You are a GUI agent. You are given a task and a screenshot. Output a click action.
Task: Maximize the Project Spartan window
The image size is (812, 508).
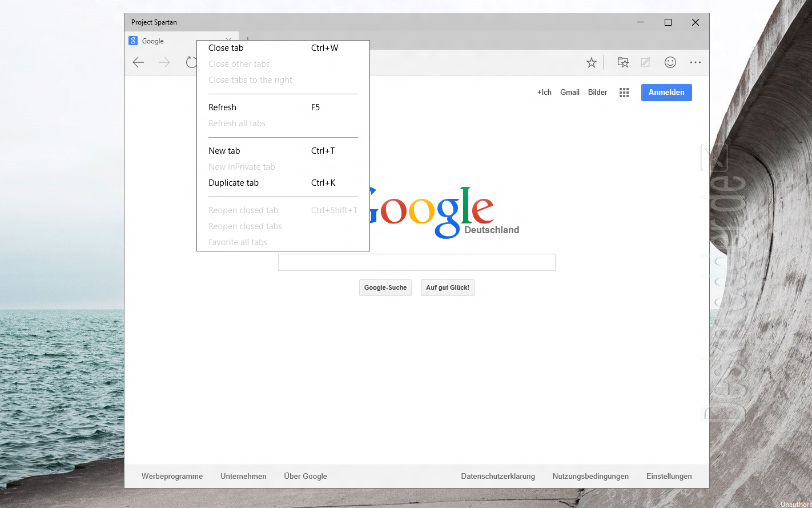coord(668,22)
